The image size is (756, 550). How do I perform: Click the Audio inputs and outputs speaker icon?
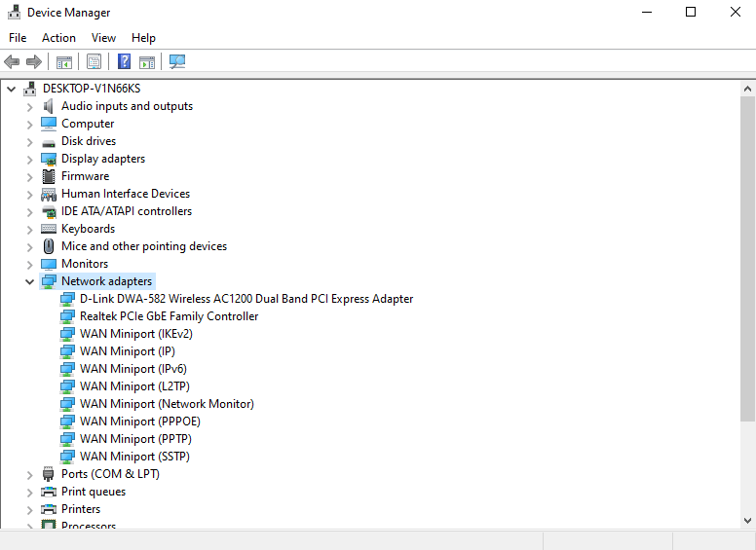click(48, 106)
